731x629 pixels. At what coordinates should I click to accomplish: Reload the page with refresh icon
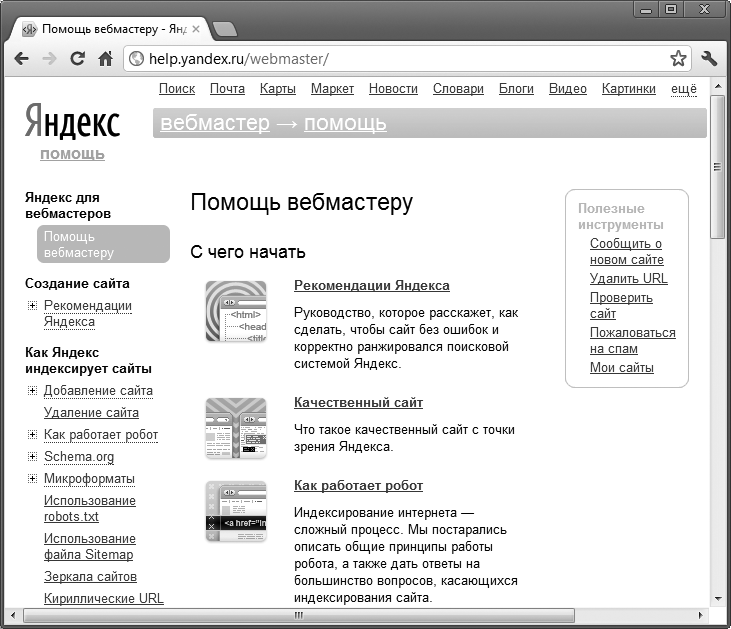[77, 59]
